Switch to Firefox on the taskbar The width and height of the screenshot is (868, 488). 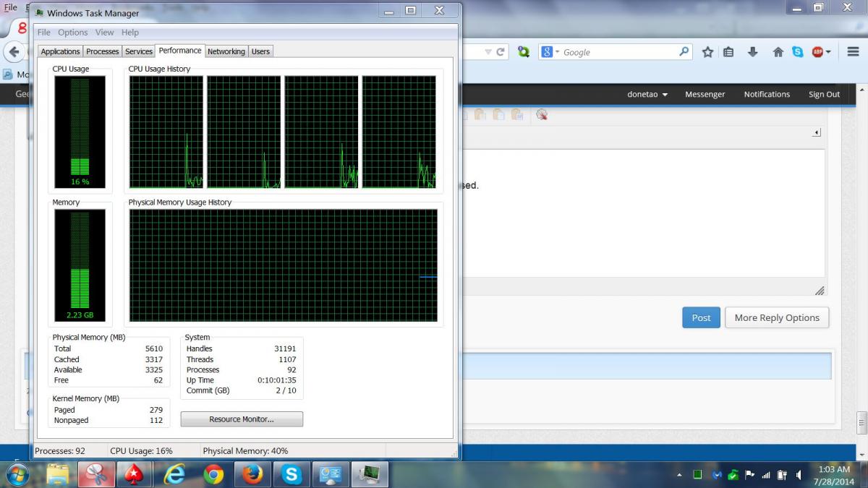tap(252, 474)
